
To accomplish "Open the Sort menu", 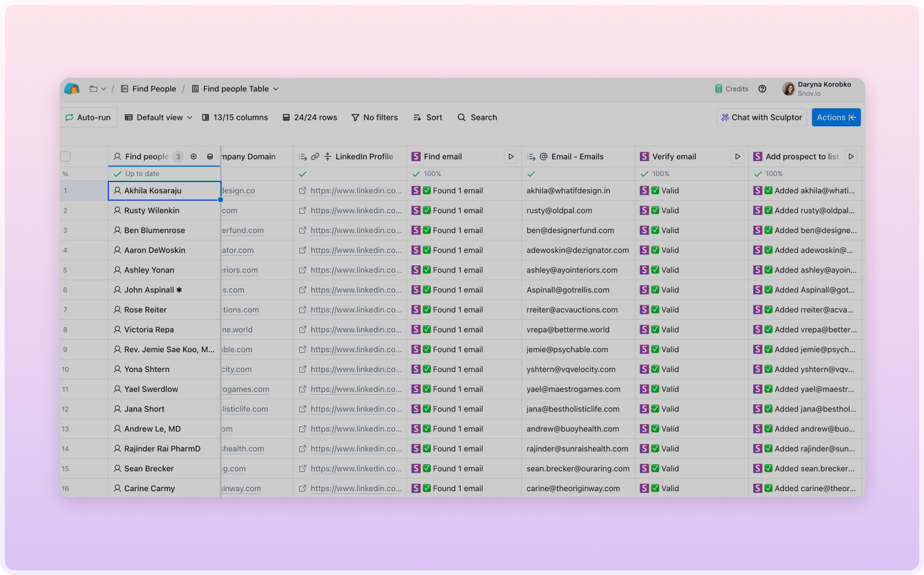I will [x=428, y=117].
